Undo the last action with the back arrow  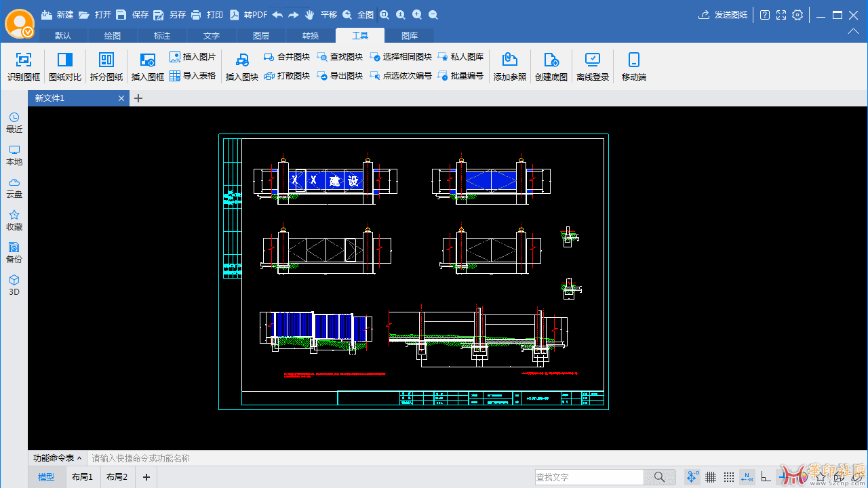277,14
